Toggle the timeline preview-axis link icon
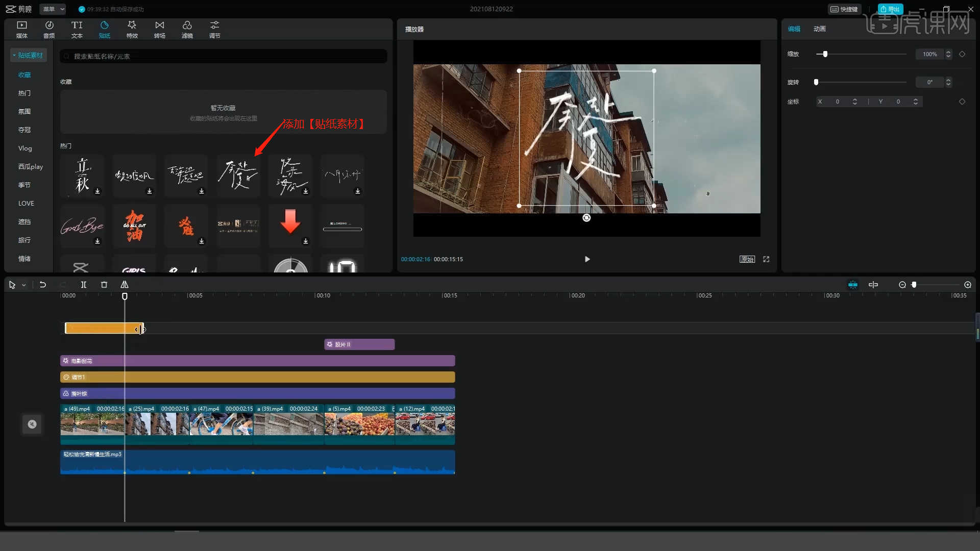Screen dimensions: 980x551 (x=873, y=285)
